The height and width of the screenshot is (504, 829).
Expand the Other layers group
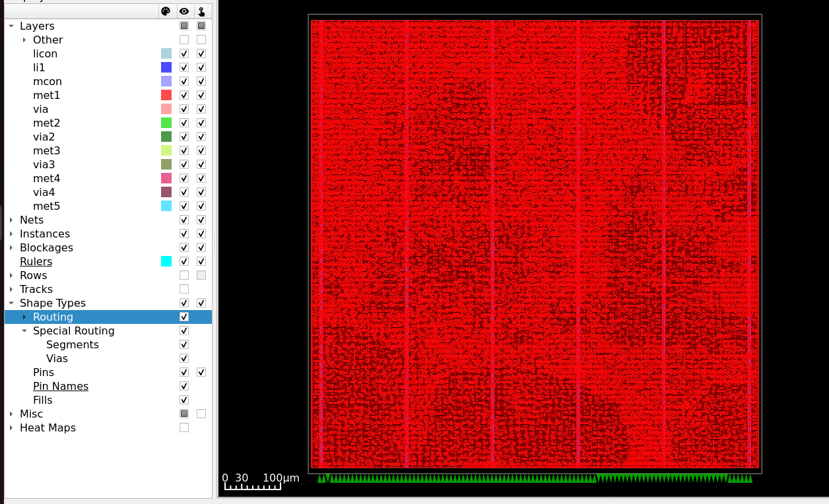click(24, 40)
